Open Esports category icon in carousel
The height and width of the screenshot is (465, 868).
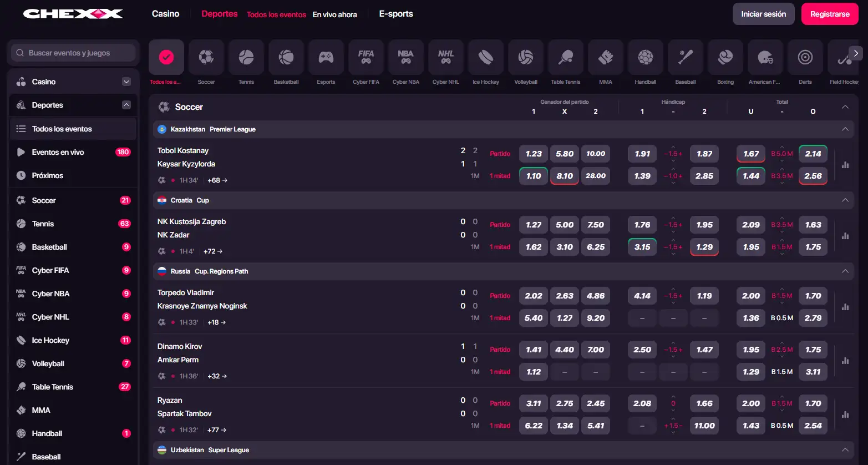tap(326, 57)
